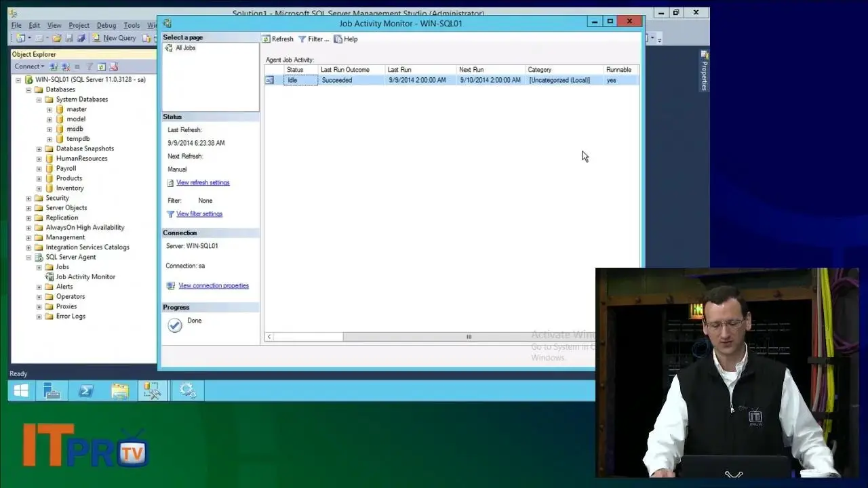Click the job icon in the Idle row

click(269, 80)
